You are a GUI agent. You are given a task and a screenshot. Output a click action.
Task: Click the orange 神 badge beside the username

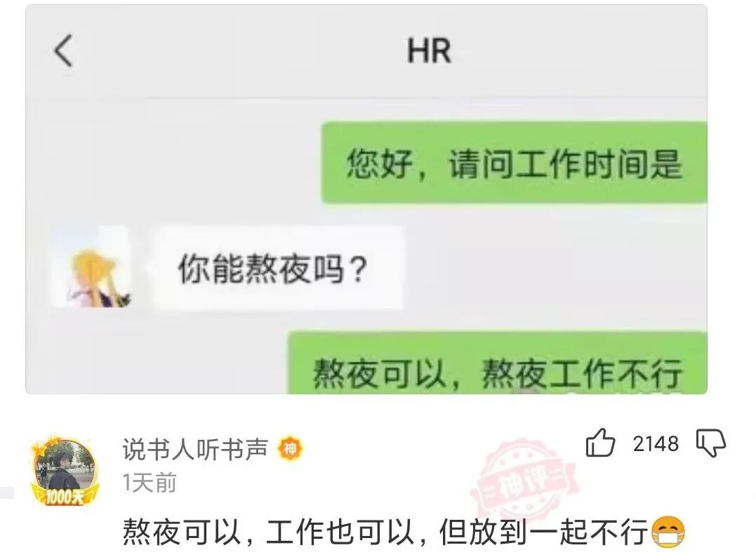[x=290, y=448]
